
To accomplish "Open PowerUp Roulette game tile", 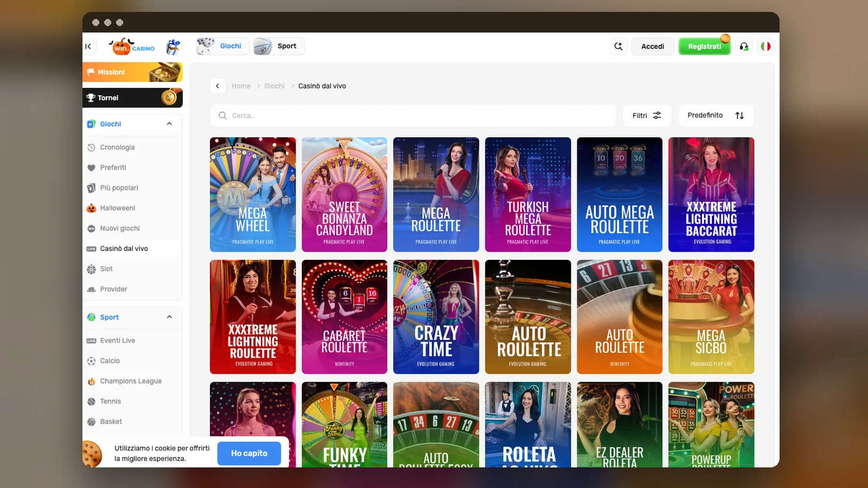I will 711,425.
